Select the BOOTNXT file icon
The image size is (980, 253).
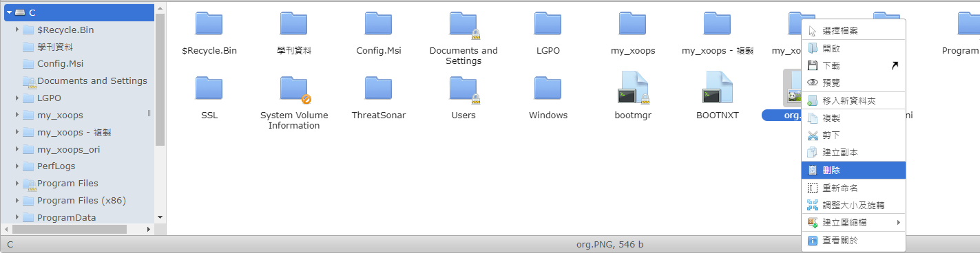click(x=717, y=88)
